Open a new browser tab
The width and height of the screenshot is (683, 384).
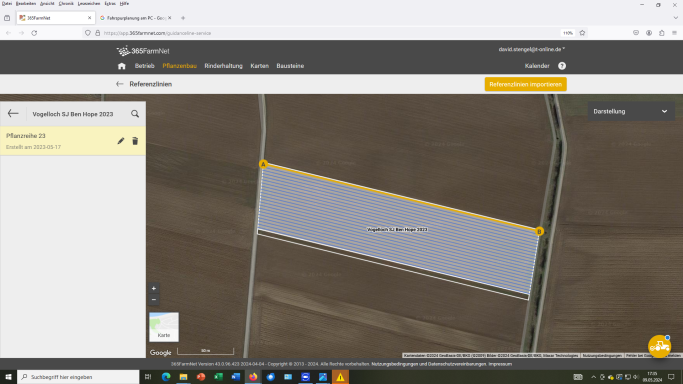click(183, 18)
